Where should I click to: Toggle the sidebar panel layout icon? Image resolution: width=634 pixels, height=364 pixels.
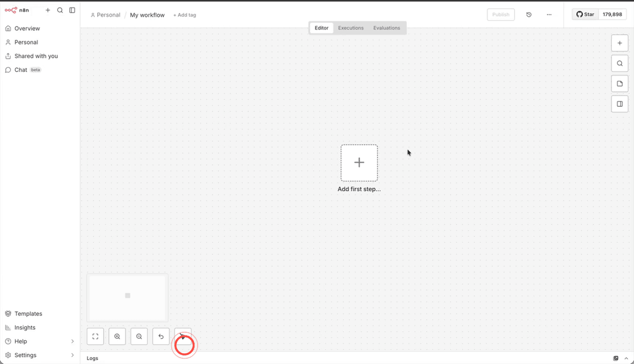[x=72, y=10]
